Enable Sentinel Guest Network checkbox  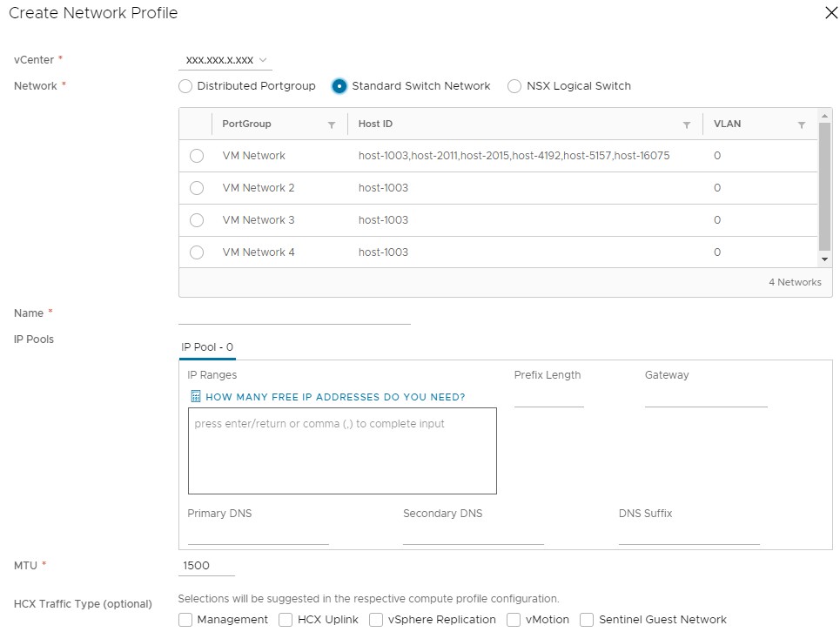pos(587,620)
